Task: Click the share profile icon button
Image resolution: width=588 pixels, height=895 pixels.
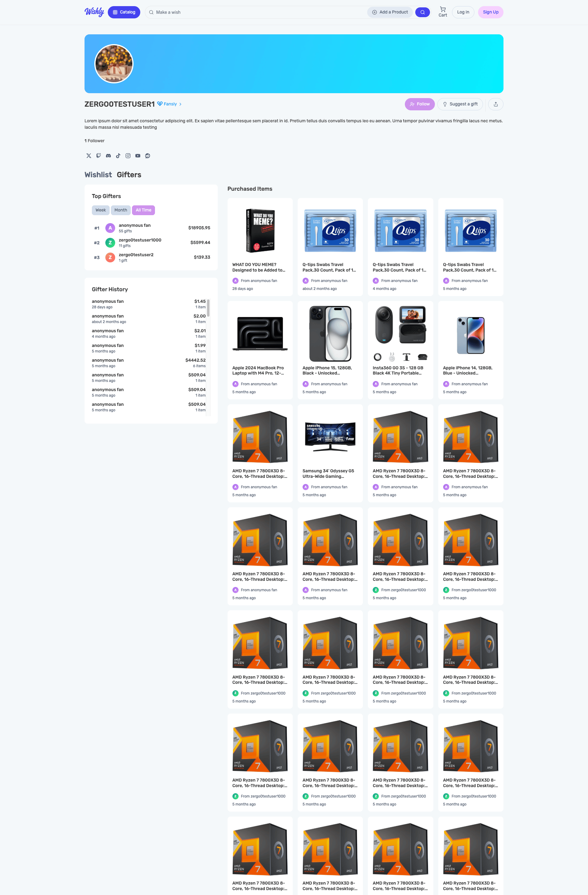Action: [x=496, y=104]
